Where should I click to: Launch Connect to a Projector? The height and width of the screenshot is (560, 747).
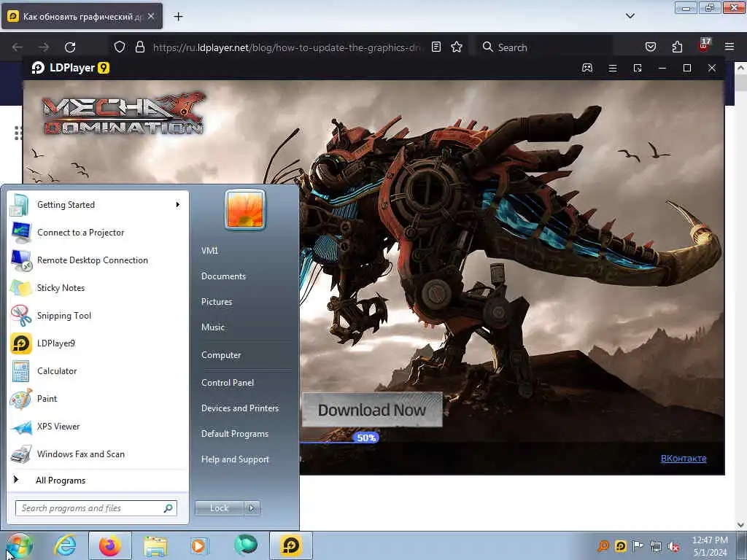[x=98, y=233]
